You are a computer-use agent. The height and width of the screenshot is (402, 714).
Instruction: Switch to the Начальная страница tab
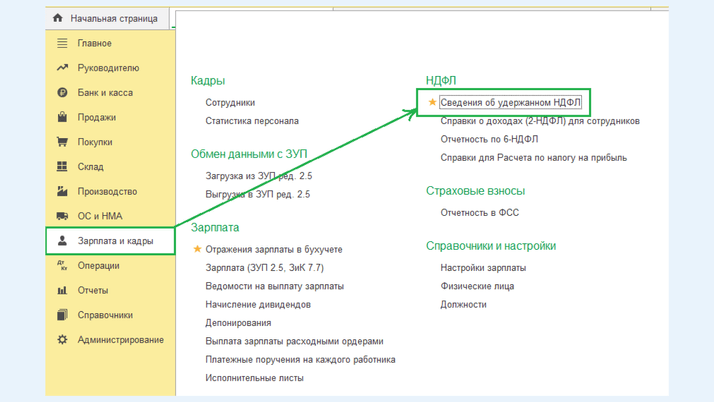[110, 18]
